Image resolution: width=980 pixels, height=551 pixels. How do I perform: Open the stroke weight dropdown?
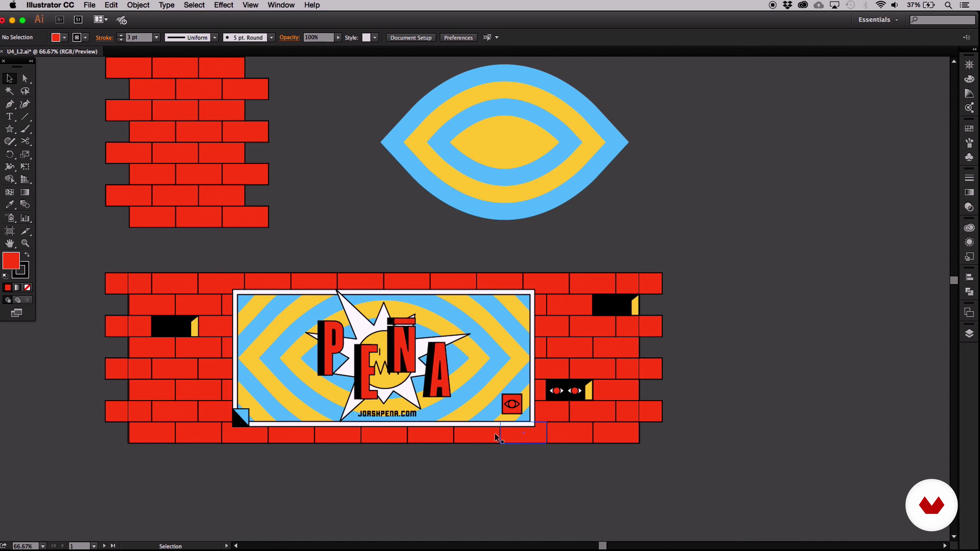click(156, 37)
